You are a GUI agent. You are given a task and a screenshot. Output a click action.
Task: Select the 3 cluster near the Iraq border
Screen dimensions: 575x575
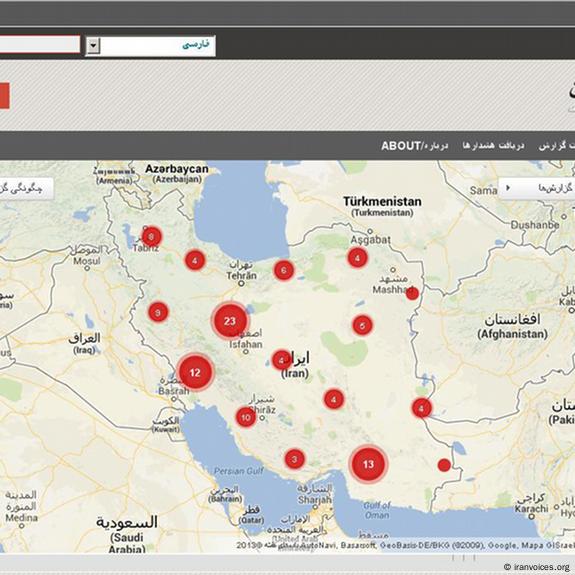click(158, 312)
